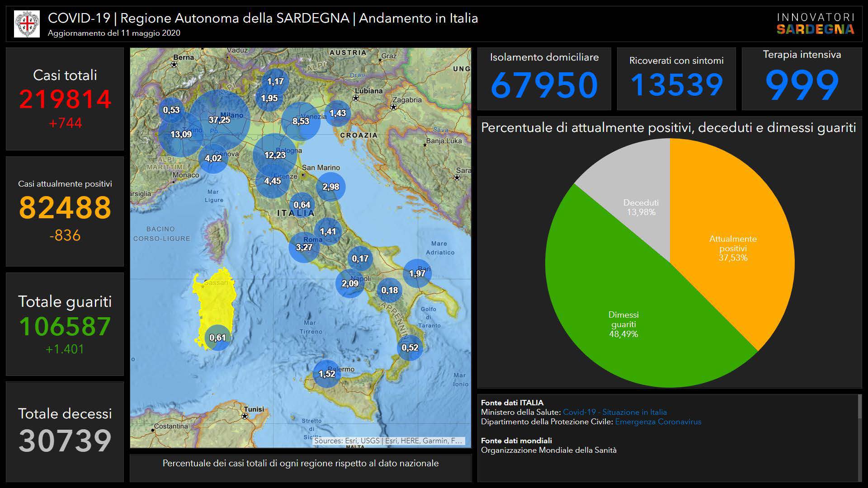Click the 1,52 Sicily map bubble

[x=327, y=374]
